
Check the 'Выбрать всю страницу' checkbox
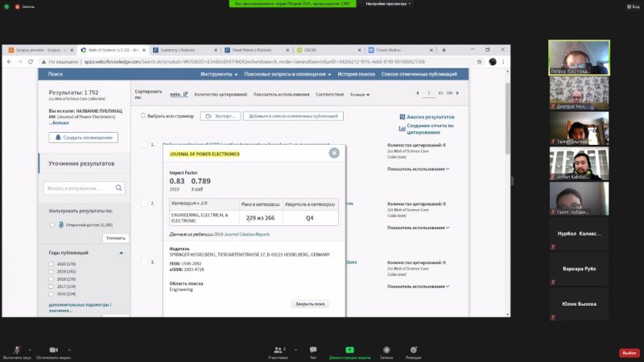point(142,116)
